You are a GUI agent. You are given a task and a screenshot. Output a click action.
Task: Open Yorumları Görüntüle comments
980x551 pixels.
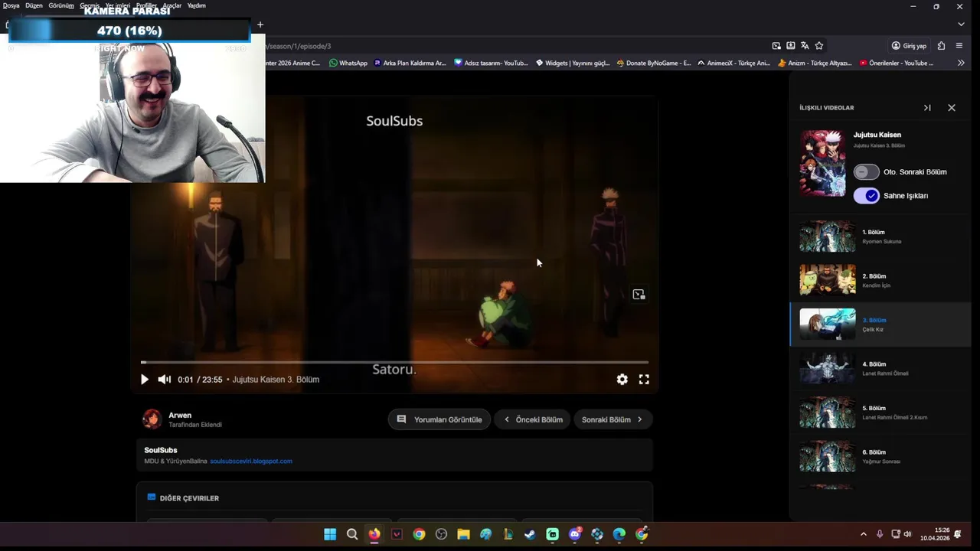click(x=439, y=419)
